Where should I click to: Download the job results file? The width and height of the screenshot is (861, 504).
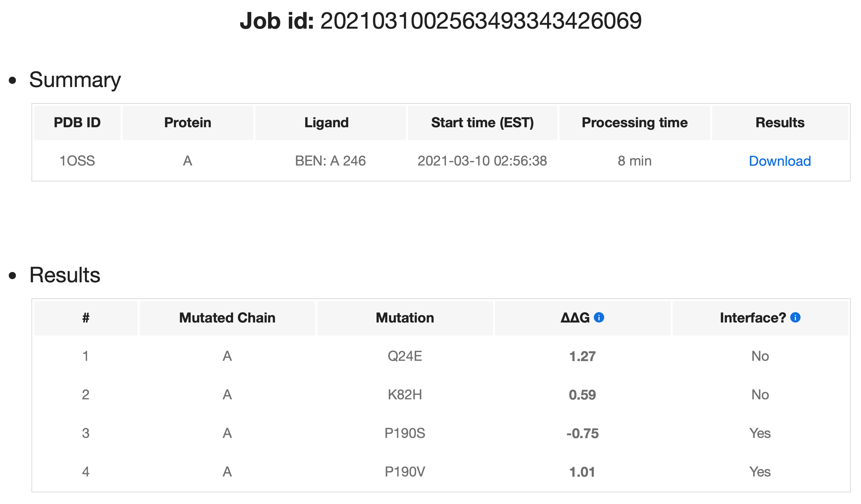[x=780, y=161]
